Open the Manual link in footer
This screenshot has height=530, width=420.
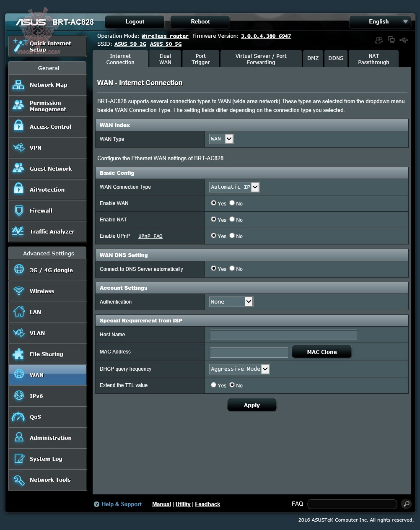[161, 504]
